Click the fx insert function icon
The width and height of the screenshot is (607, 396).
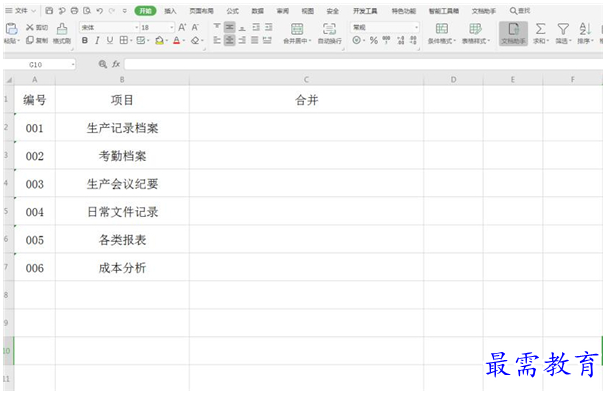pos(116,64)
